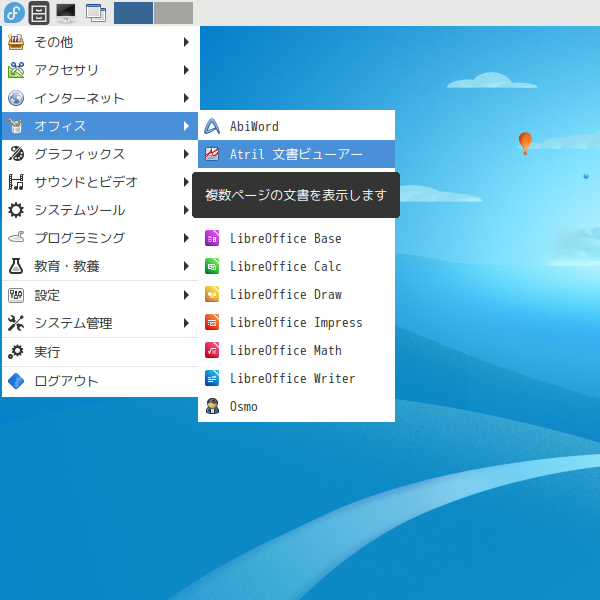Click the LibreOffice Base icon
The image size is (600, 600).
212,238
